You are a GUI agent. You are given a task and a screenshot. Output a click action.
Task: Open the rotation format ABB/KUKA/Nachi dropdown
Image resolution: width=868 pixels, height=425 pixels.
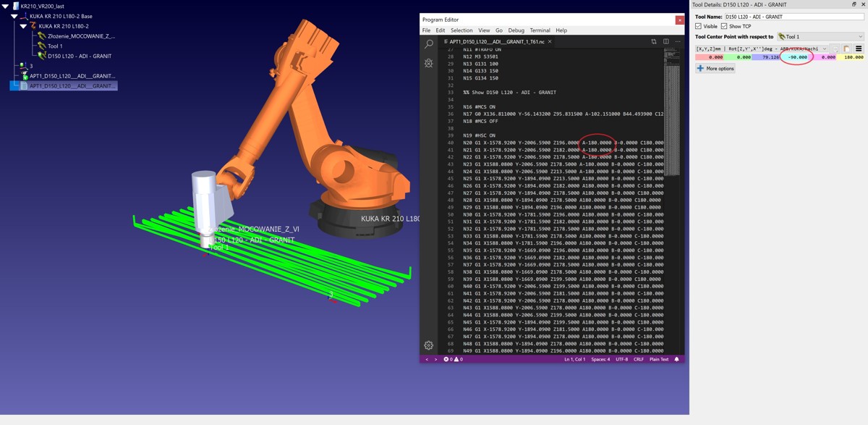point(761,49)
